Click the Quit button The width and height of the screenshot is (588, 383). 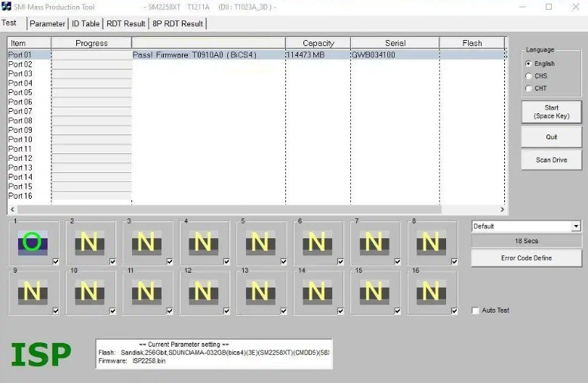[x=552, y=137]
